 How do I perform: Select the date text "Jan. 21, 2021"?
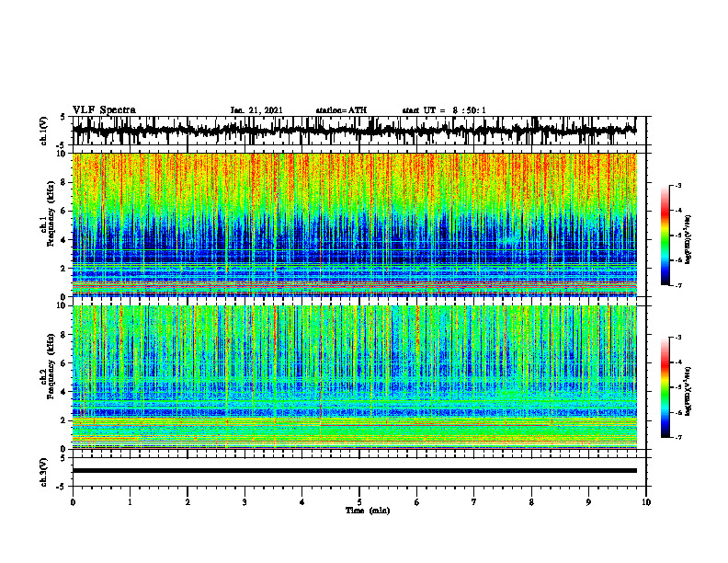[256, 110]
